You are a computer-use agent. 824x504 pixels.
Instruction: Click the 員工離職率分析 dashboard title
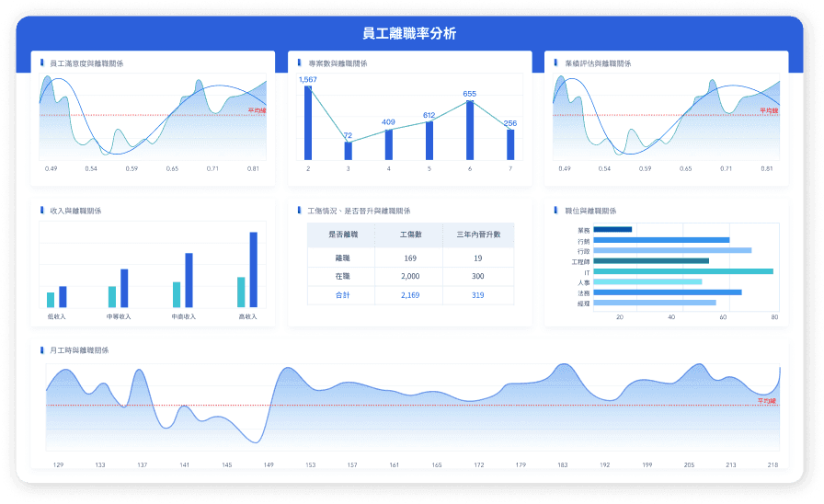(409, 33)
